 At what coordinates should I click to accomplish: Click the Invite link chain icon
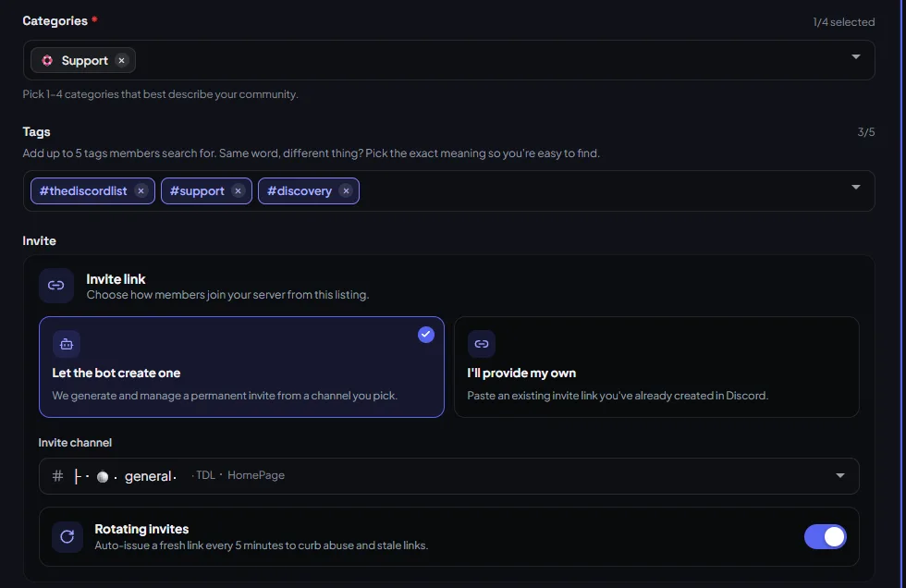[56, 286]
